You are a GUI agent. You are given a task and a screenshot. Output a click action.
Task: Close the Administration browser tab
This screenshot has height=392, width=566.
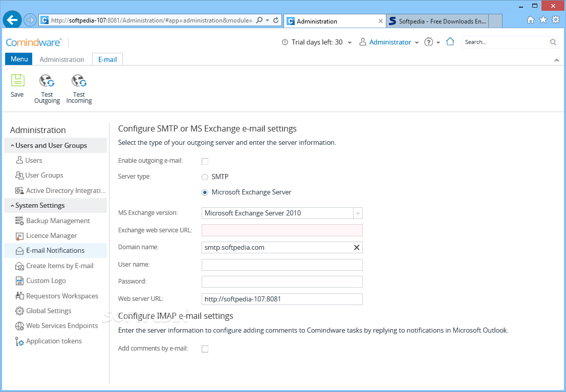tap(380, 21)
